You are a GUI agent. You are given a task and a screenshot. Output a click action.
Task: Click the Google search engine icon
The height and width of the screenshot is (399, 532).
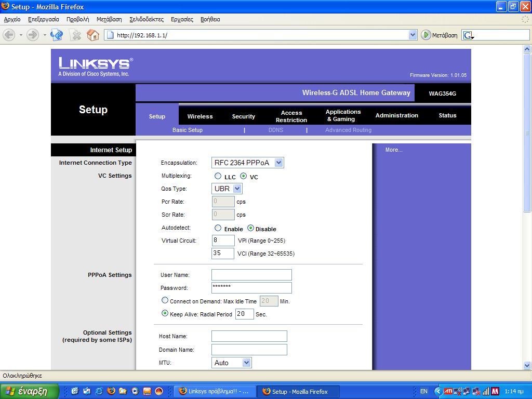coord(468,35)
